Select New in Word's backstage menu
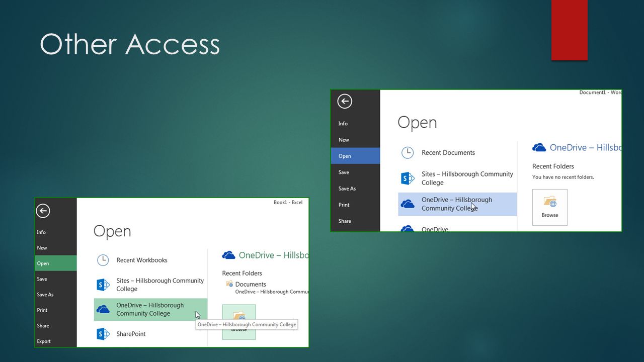The width and height of the screenshot is (644, 362). 355,140
